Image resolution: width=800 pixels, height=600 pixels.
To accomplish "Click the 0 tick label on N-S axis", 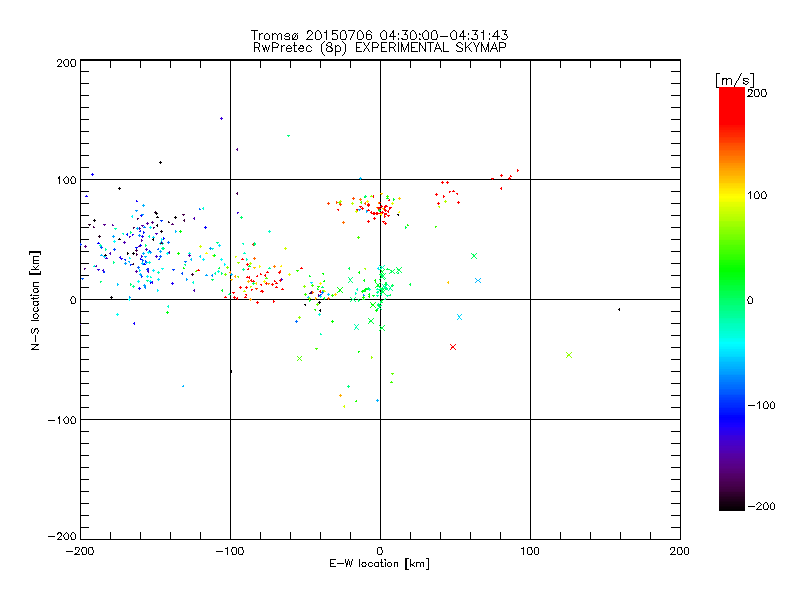I will pyautogui.click(x=73, y=300).
